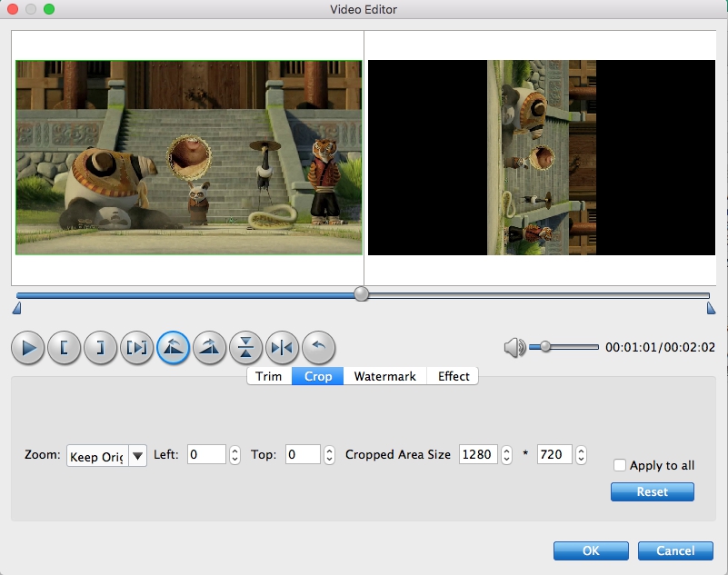The height and width of the screenshot is (575, 728).
Task: Mute audio via speaker icon
Action: click(x=514, y=347)
